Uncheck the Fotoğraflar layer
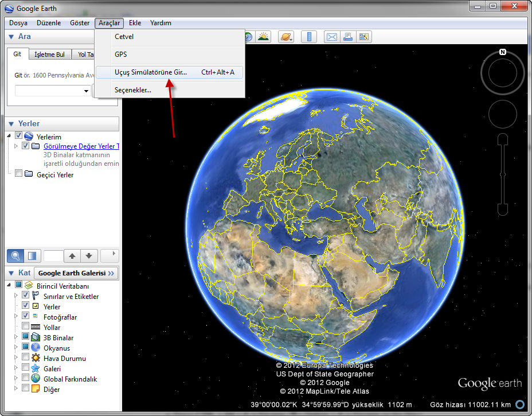532x416 pixels. pyautogui.click(x=25, y=317)
